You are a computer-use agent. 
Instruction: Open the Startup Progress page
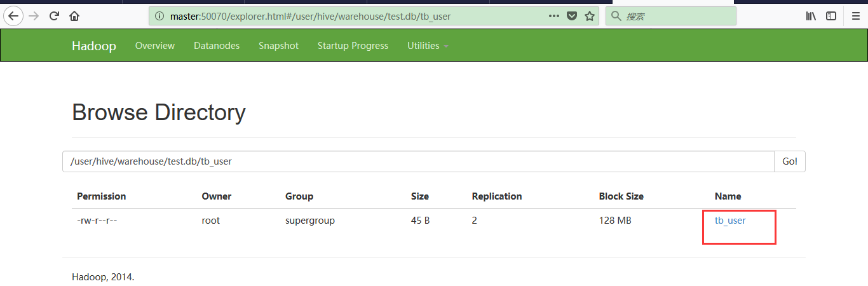tap(353, 46)
